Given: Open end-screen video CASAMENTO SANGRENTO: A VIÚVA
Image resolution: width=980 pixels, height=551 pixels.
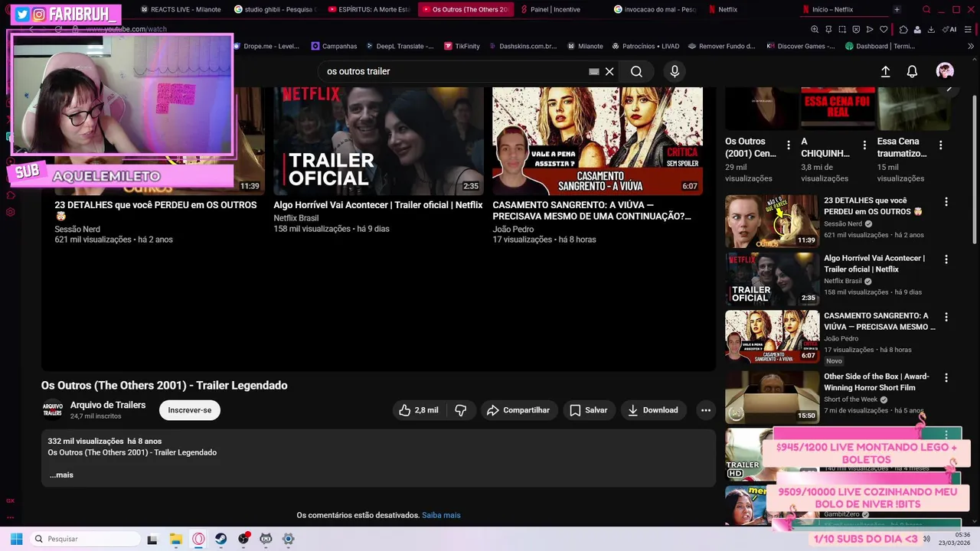Looking at the screenshot, I should [597, 142].
